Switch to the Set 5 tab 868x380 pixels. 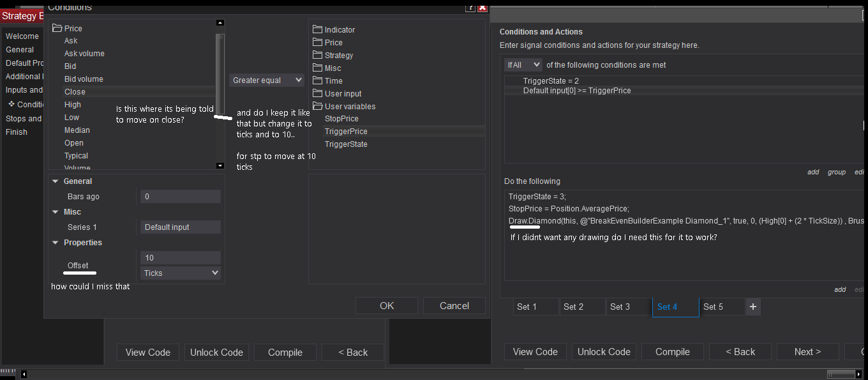[713, 307]
